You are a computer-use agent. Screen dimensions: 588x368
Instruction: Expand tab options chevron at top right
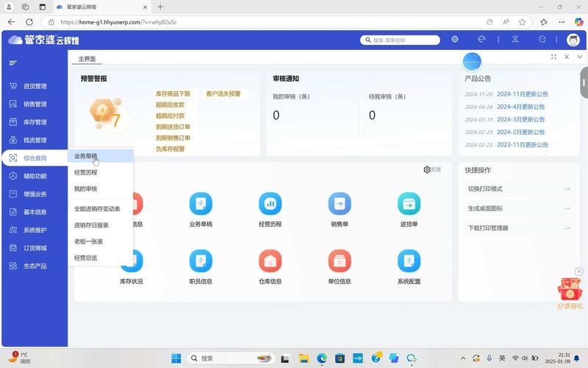coord(580,57)
